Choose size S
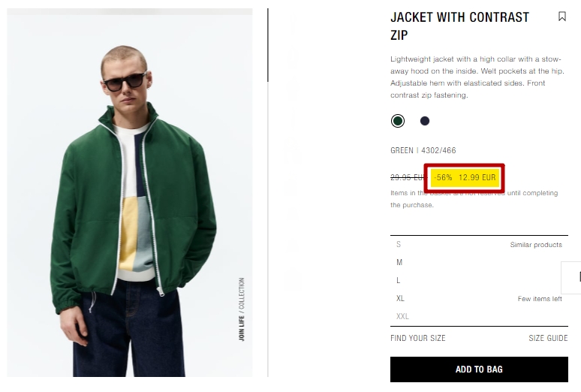Image resolution: width=581 pixels, height=392 pixels. 399,244
